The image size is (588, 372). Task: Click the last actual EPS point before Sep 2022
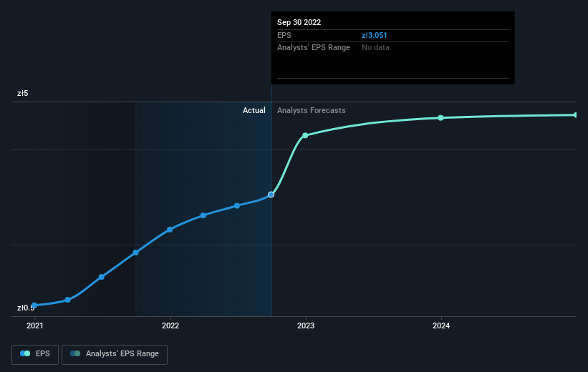(x=237, y=205)
